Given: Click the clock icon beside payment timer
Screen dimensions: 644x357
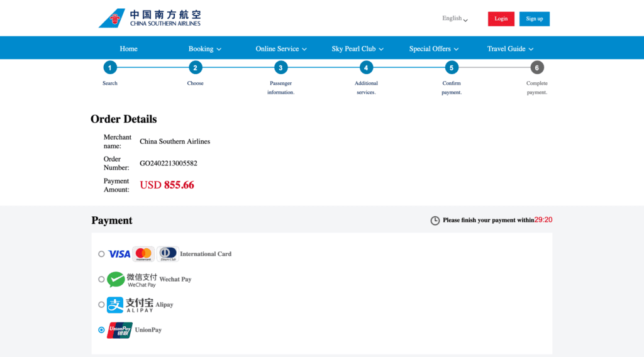Looking at the screenshot, I should pos(435,221).
